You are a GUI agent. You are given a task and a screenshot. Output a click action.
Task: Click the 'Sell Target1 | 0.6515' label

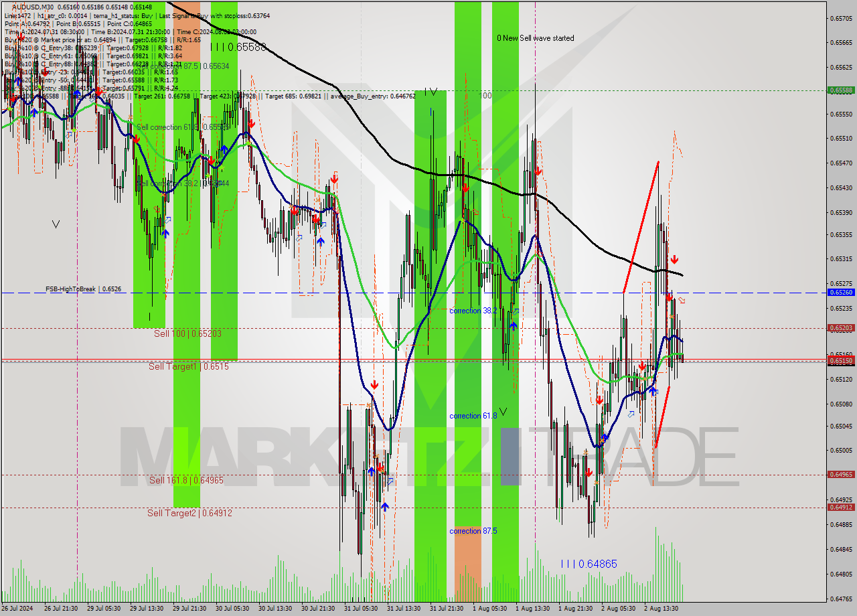coord(189,366)
